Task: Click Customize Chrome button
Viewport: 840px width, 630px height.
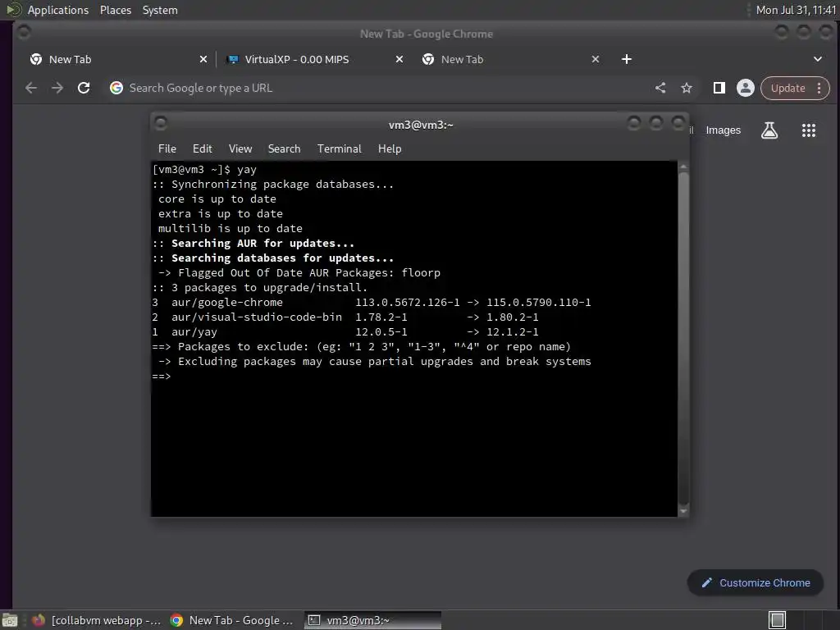Action: [x=756, y=583]
